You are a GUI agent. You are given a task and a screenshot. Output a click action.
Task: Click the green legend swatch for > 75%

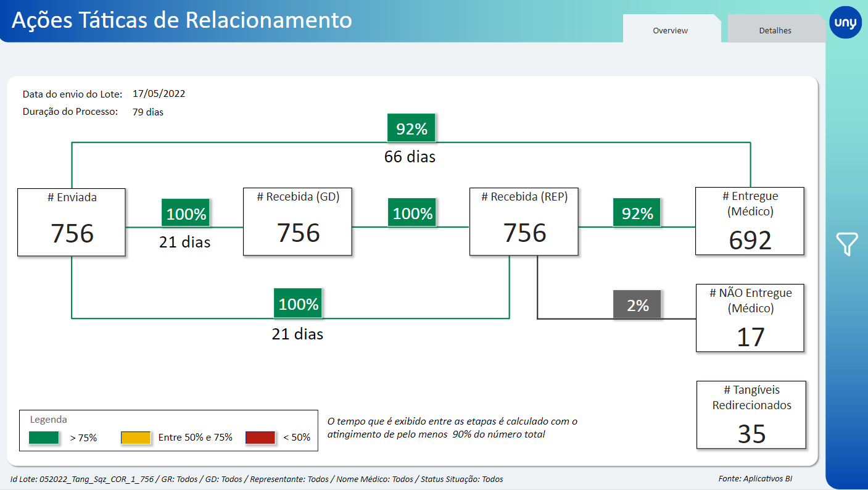click(x=44, y=438)
